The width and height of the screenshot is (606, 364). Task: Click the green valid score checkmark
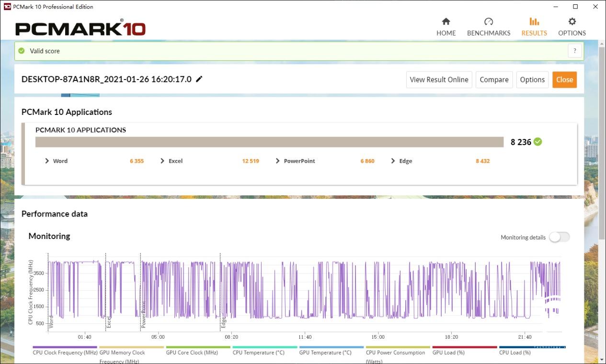tap(22, 51)
